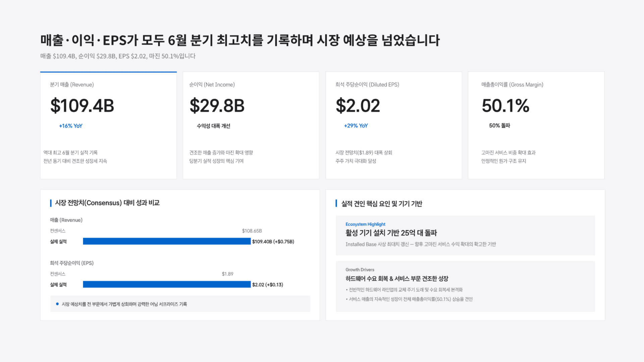Click the text 당분기 실적 성장의 핵심 기여
The width and height of the screenshot is (644, 362).
[216, 161]
